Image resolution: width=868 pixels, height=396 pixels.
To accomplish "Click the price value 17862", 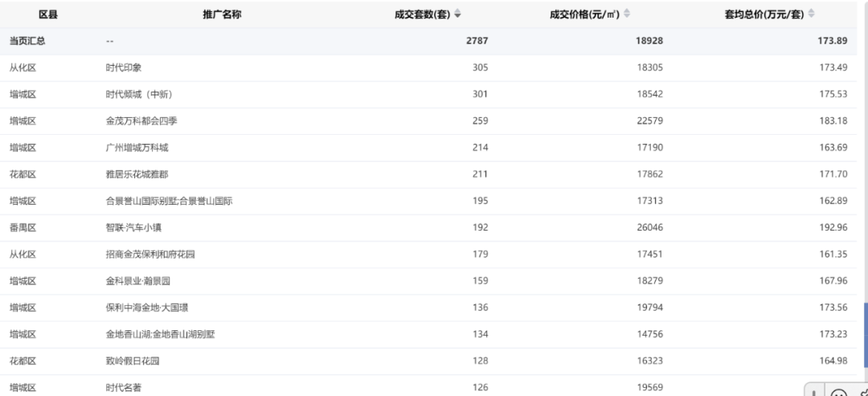I will 650,174.
